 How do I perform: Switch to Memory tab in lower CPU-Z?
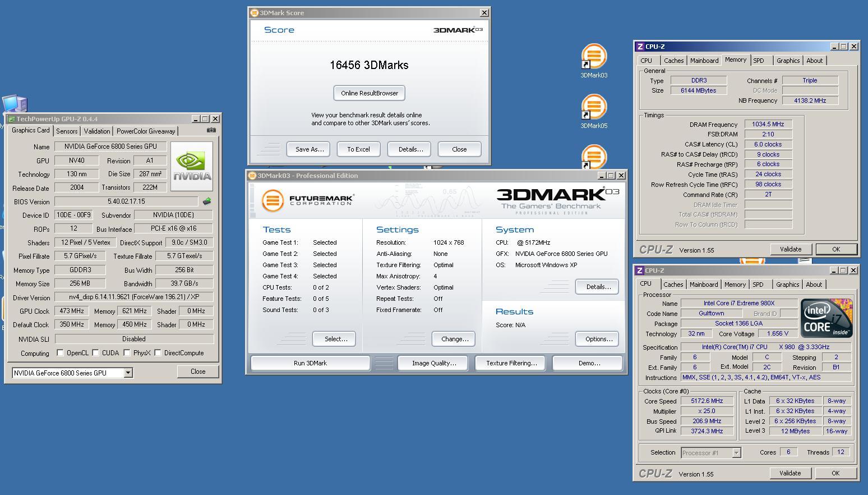735,285
